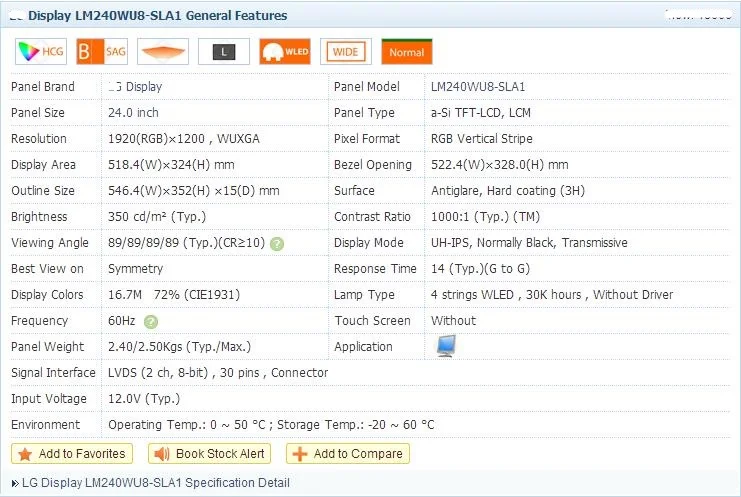Screen dimensions: 741x497
Task: Click the UH-IPS display mode value
Action: (529, 243)
